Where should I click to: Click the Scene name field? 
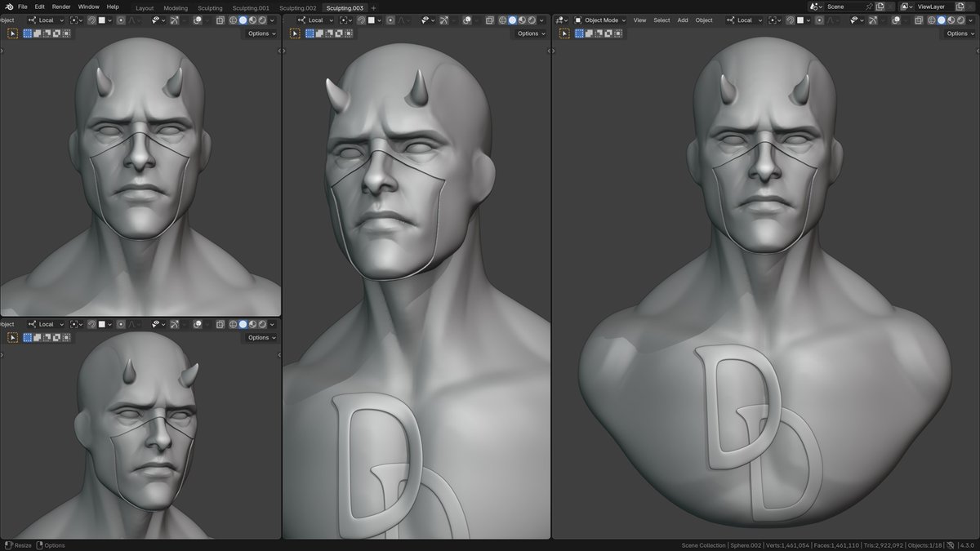[x=844, y=7]
